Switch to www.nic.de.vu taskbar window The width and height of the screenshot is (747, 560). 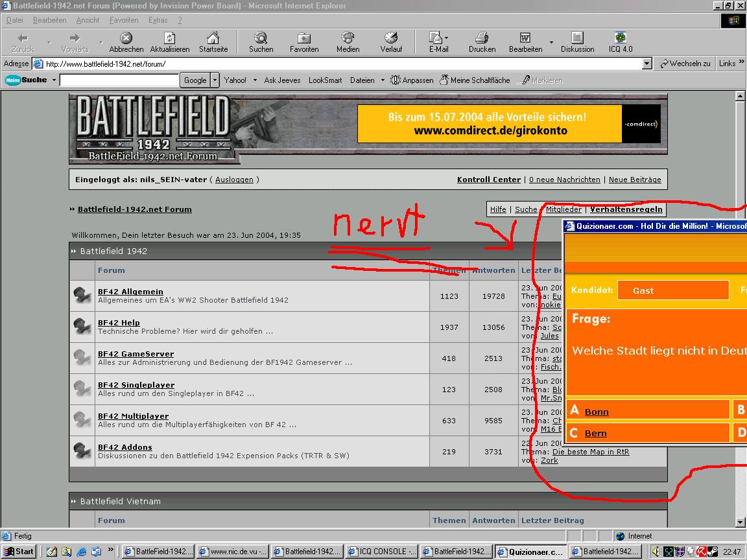[x=233, y=552]
